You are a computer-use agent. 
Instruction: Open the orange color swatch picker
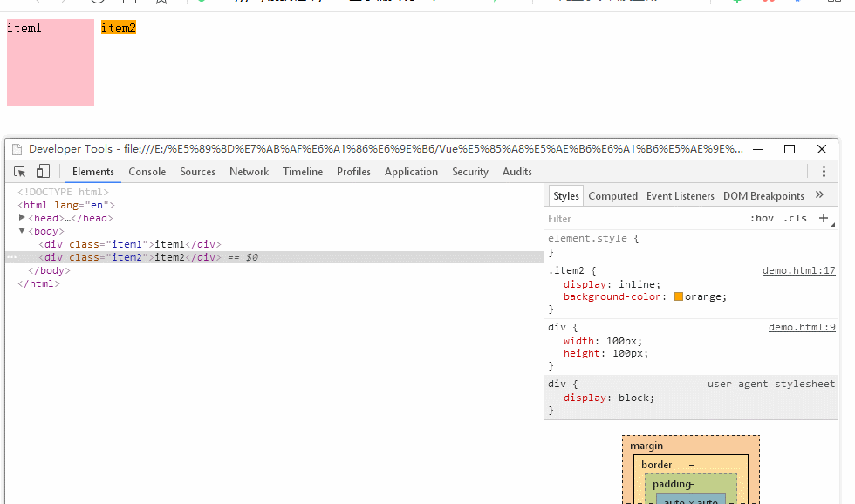tap(679, 296)
